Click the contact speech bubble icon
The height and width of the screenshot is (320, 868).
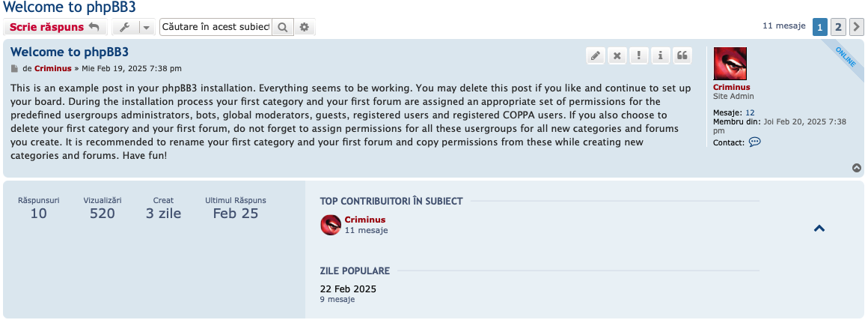pos(754,142)
